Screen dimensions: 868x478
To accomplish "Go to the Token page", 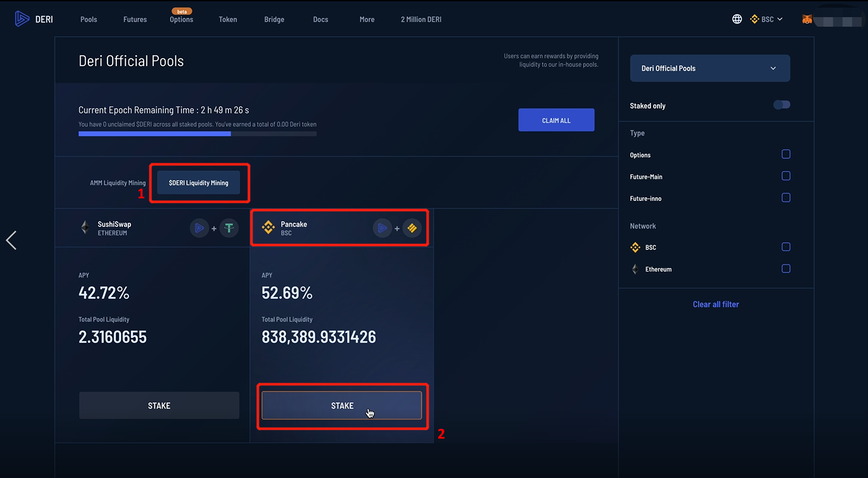I will [228, 19].
